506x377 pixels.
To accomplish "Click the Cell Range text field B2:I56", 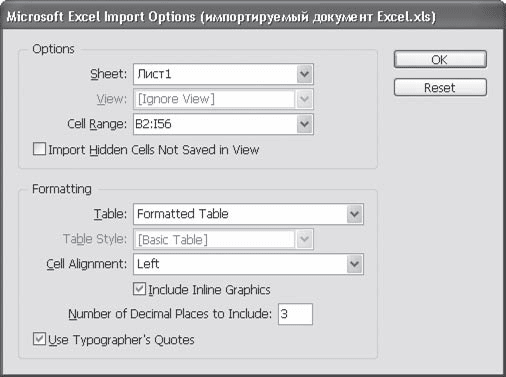I will point(215,124).
